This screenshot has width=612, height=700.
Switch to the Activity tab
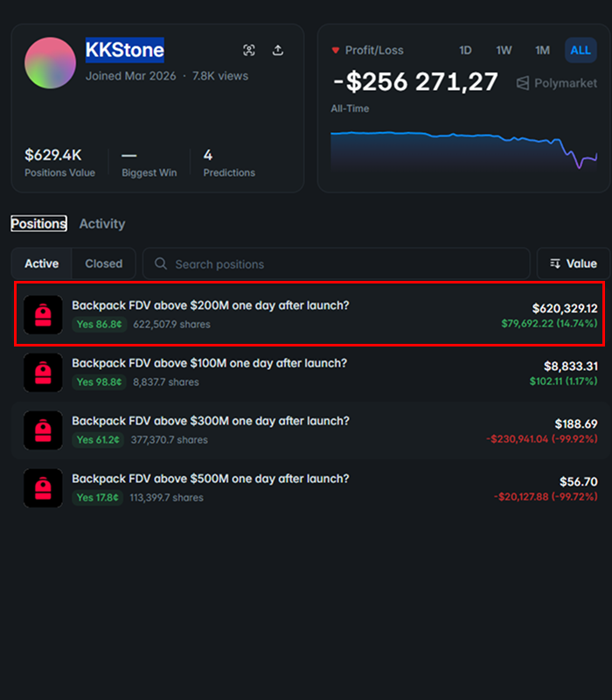[x=102, y=224]
